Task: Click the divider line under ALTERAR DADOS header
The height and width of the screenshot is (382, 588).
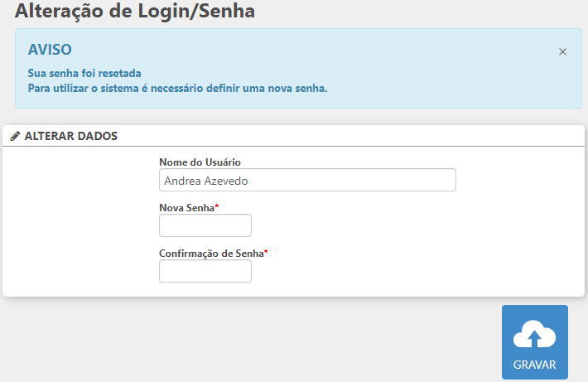Action: [x=293, y=147]
